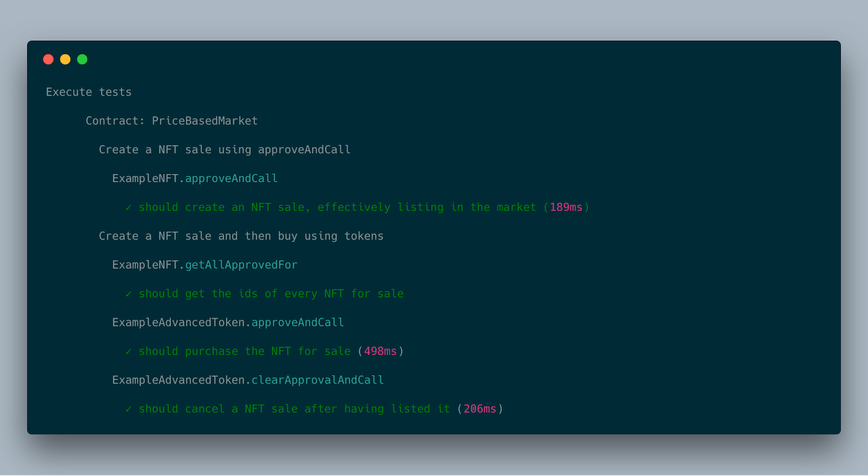Click the 206ms duration value
The image size is (868, 476).
pos(480,409)
